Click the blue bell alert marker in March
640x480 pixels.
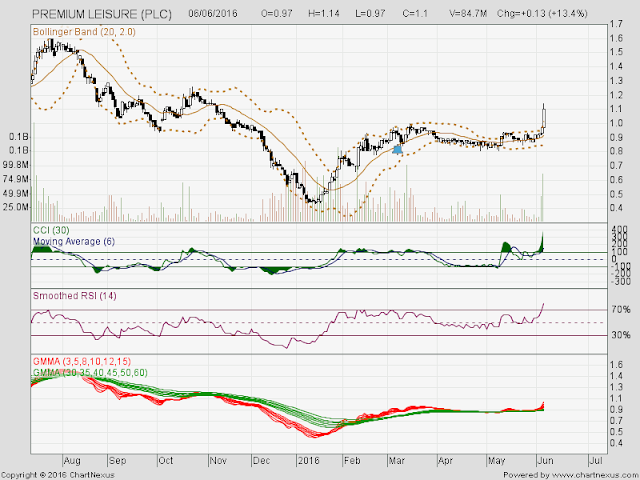pyautogui.click(x=397, y=149)
